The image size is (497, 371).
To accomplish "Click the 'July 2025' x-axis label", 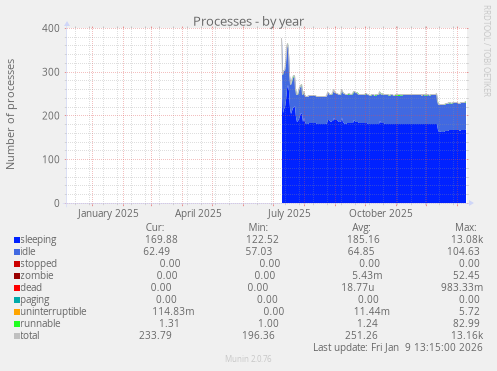I will pyautogui.click(x=289, y=213).
